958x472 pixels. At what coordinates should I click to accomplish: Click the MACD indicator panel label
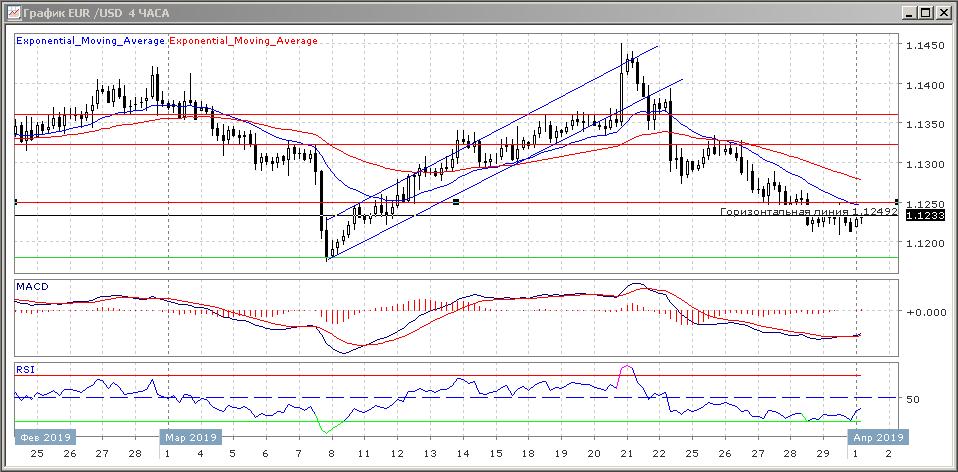click(32, 287)
